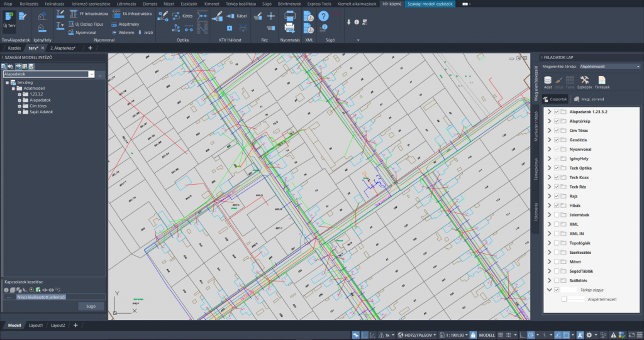Toggle the grid display in status bar
This screenshot has width=644, height=340.
tap(500, 335)
